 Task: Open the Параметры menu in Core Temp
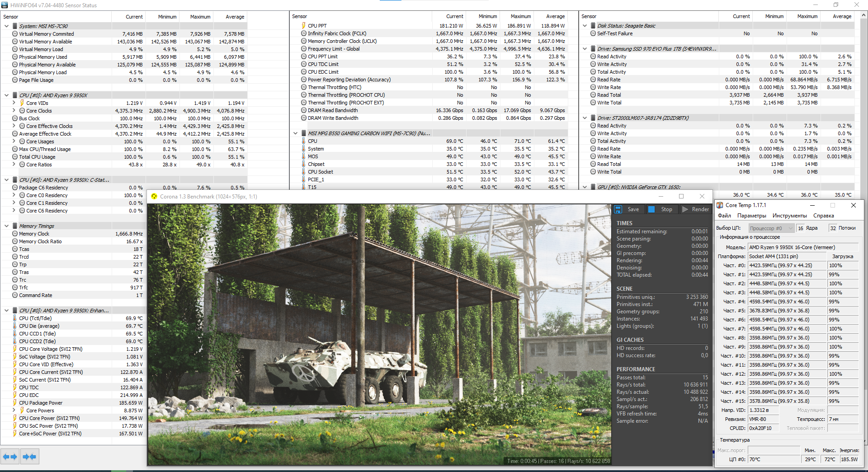pyautogui.click(x=752, y=216)
